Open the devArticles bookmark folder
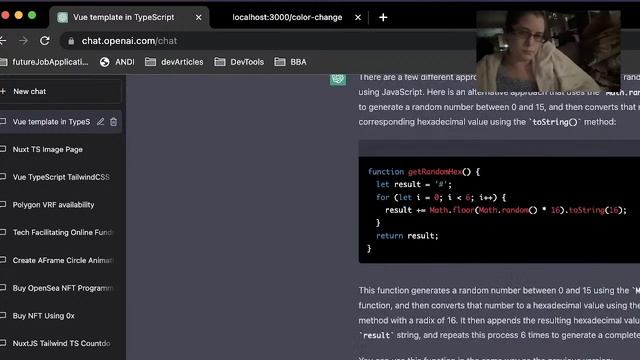Viewport: 640px width, 360px height. 174,62
